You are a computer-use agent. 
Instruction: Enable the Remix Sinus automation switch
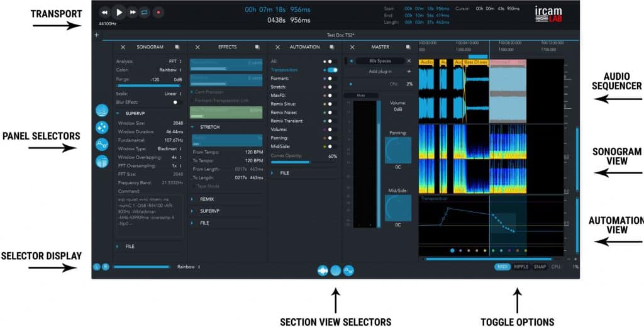point(332,104)
